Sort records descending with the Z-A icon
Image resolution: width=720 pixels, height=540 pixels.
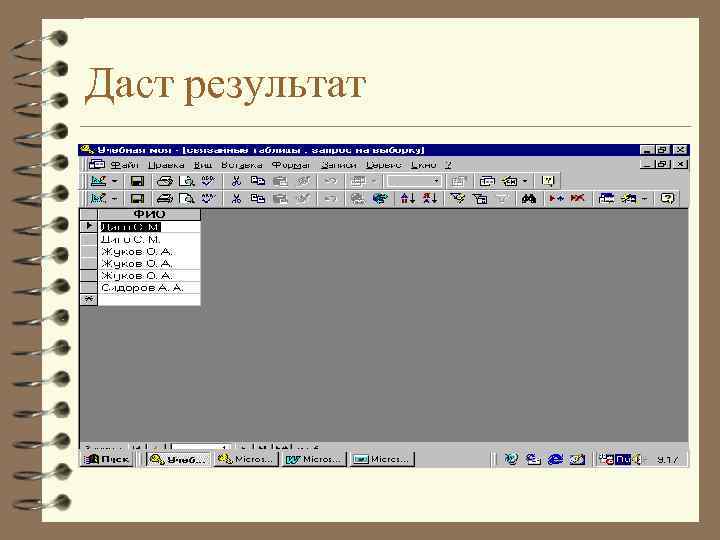tap(430, 198)
